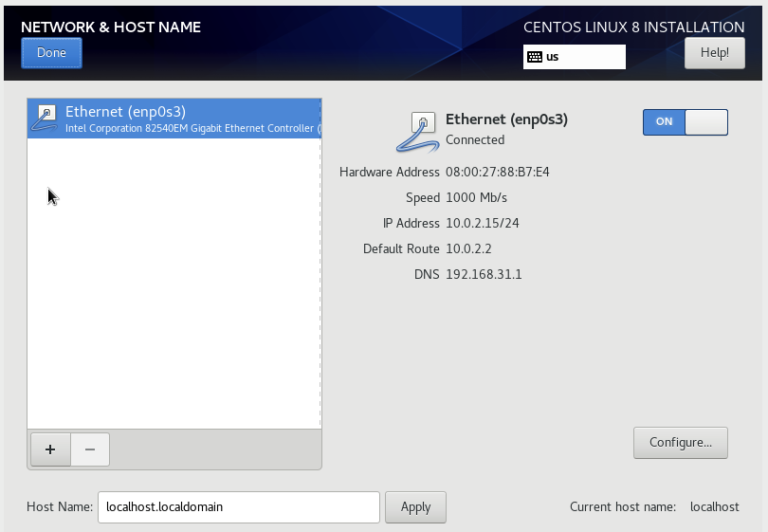Viewport: 768px width, 532px height.
Task: Click the Ethernet (enp0s3) heading in details
Action: pos(506,119)
